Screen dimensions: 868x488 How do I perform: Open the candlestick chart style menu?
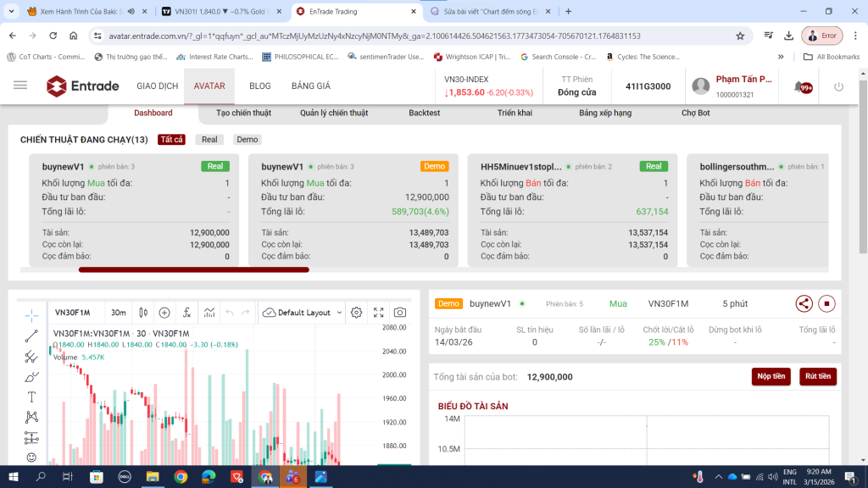143,313
